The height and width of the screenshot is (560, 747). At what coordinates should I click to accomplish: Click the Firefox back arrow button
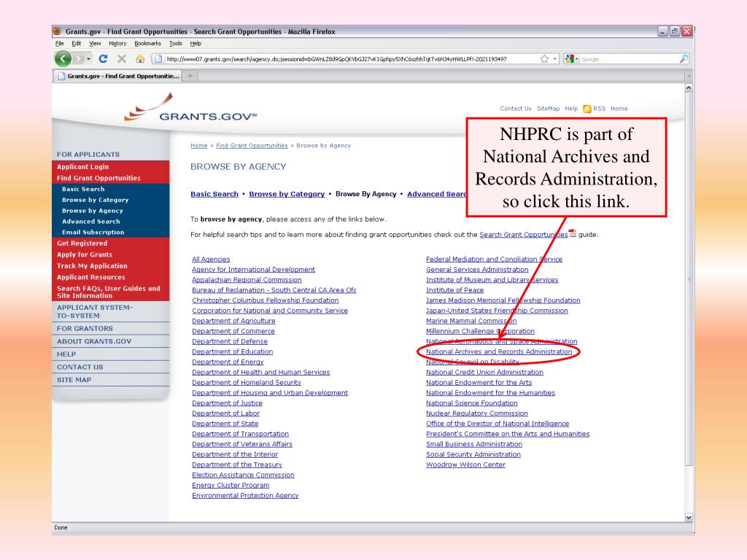coord(63,58)
